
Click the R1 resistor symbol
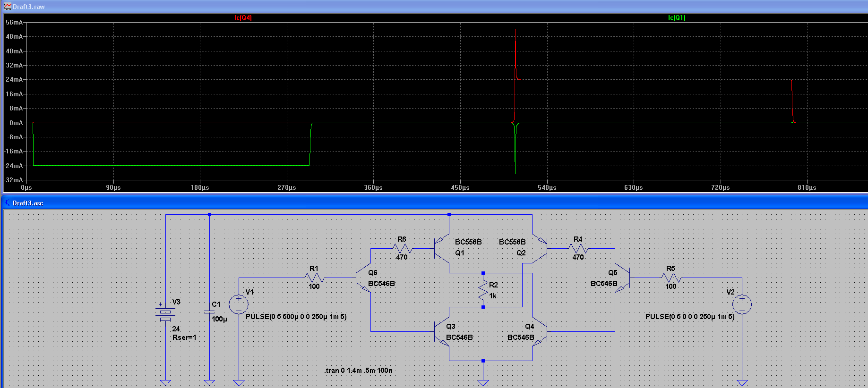click(x=314, y=278)
